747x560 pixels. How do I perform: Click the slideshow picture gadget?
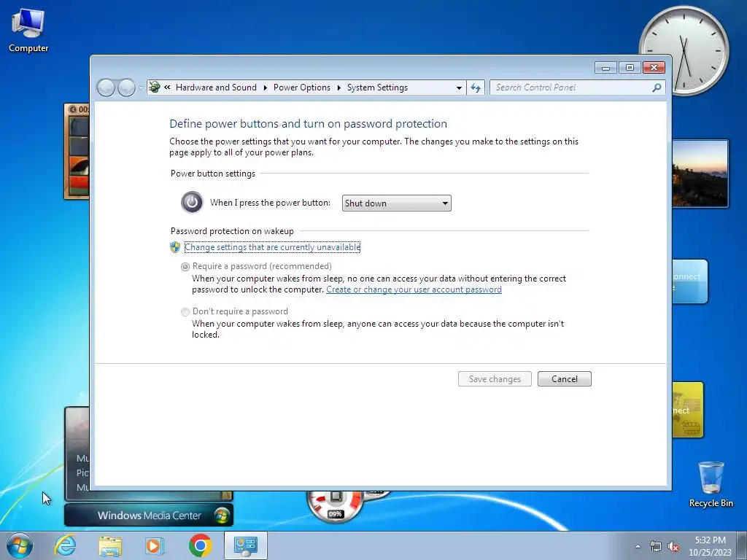700,174
